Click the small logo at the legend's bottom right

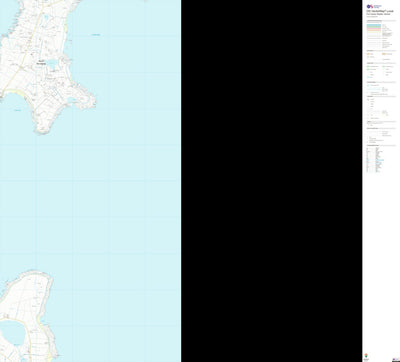[x=395, y=359]
